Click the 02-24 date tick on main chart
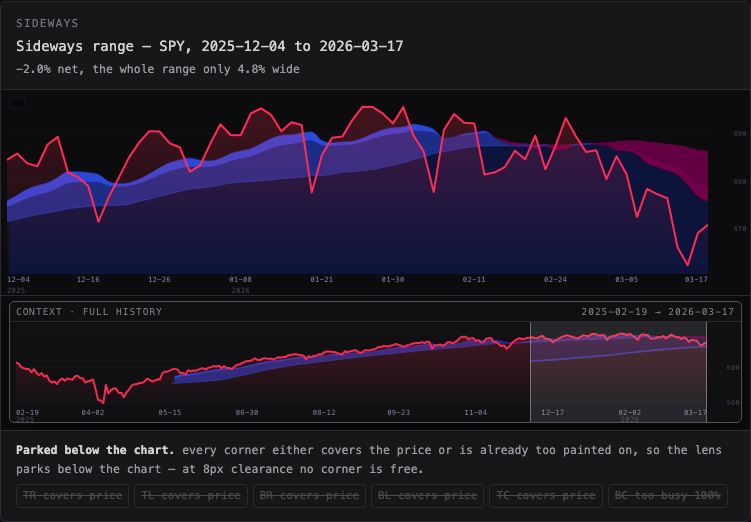This screenshot has height=522, width=751. click(555, 279)
